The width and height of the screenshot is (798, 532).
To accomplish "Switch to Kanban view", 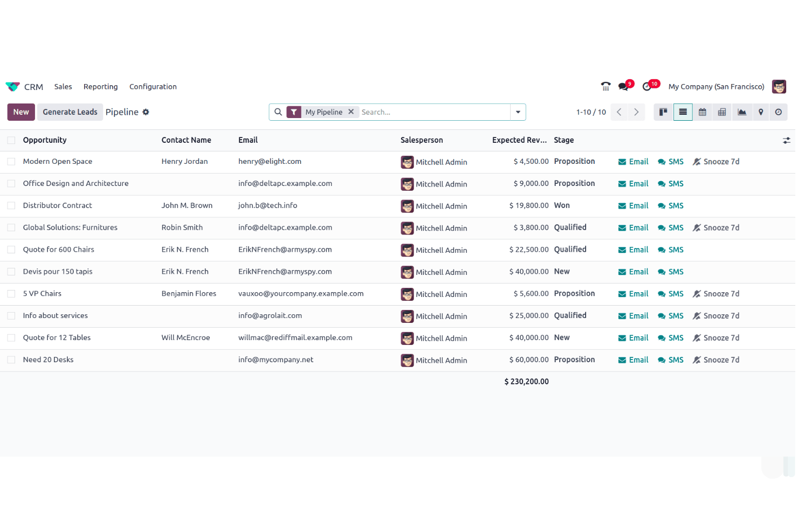I will pos(663,112).
